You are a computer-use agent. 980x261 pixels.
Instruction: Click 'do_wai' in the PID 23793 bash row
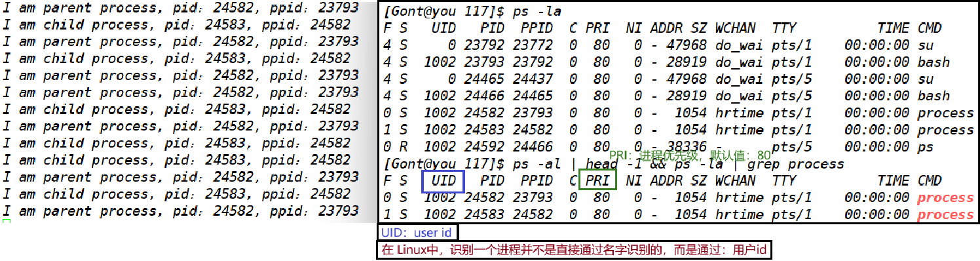tap(739, 62)
